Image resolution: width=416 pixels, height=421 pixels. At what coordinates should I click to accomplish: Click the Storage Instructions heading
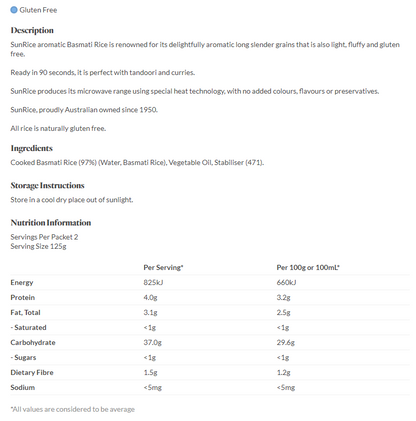pos(47,185)
